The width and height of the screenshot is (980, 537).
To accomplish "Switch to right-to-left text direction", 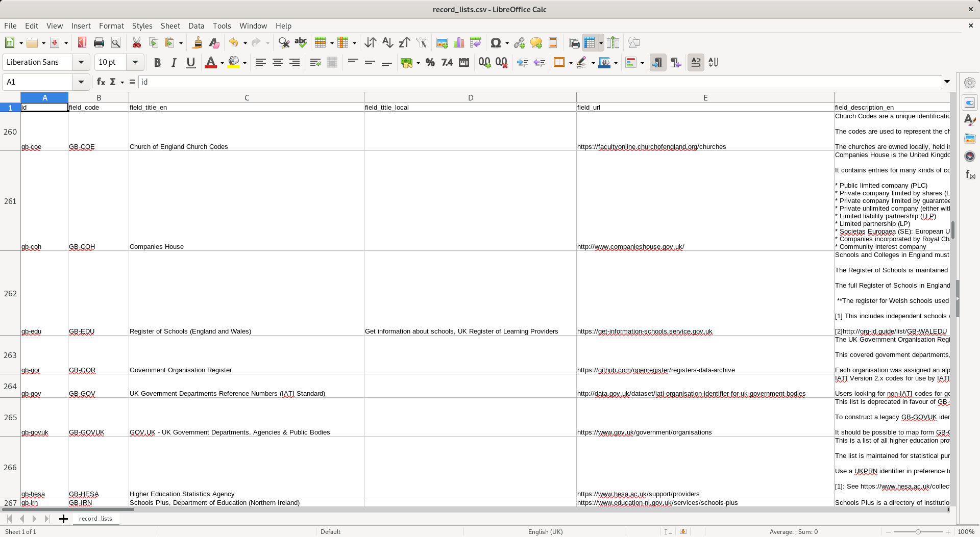I will pos(676,62).
